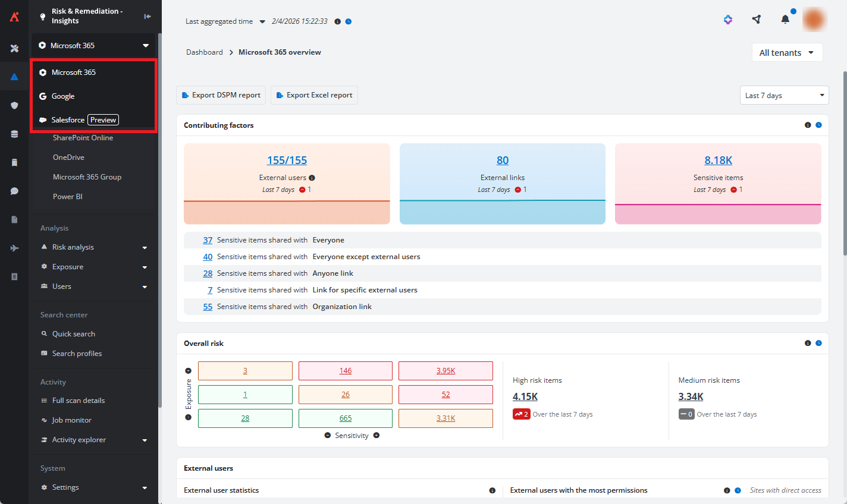Click Export Excel report button

(x=314, y=95)
